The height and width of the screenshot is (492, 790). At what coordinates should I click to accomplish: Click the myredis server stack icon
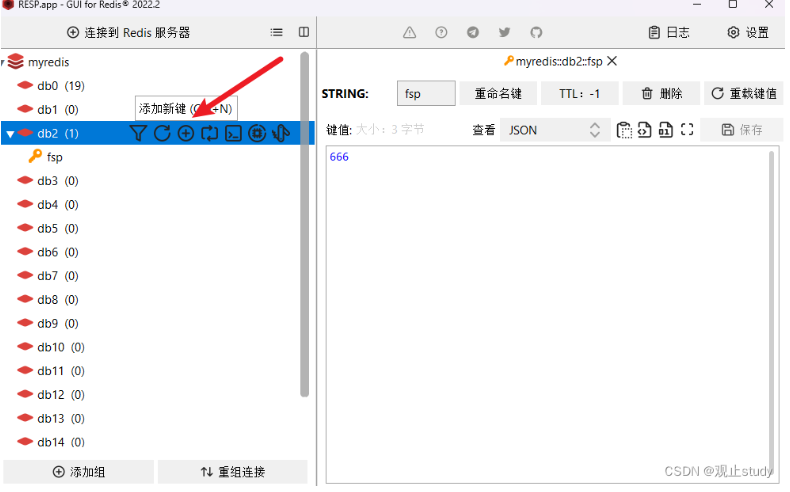(16, 61)
